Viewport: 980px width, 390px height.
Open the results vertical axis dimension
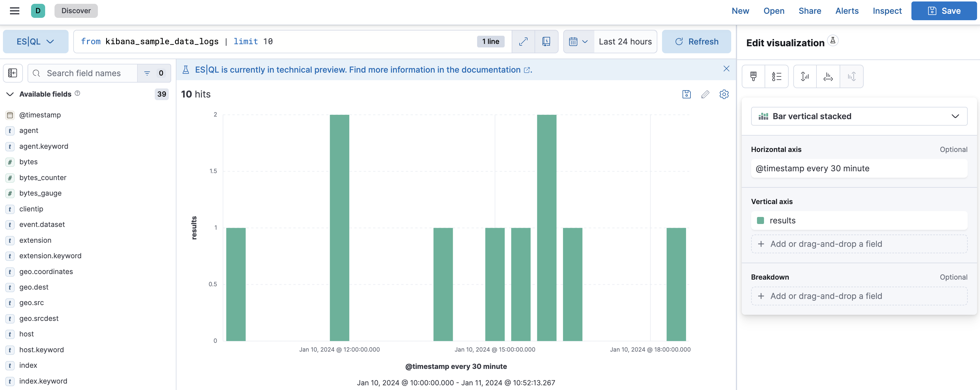coord(859,220)
